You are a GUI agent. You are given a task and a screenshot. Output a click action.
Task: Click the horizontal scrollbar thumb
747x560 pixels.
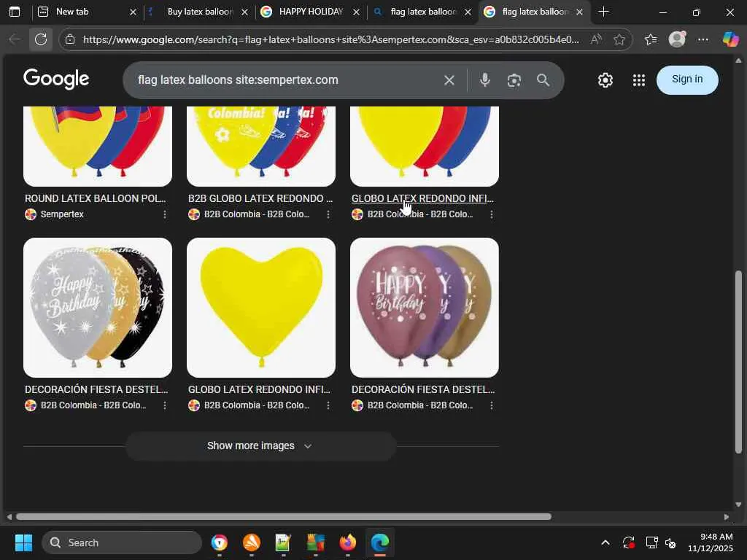pos(284,517)
